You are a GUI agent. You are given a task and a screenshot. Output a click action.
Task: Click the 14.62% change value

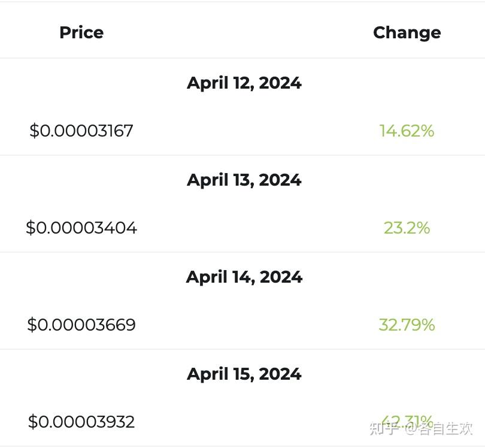(407, 131)
